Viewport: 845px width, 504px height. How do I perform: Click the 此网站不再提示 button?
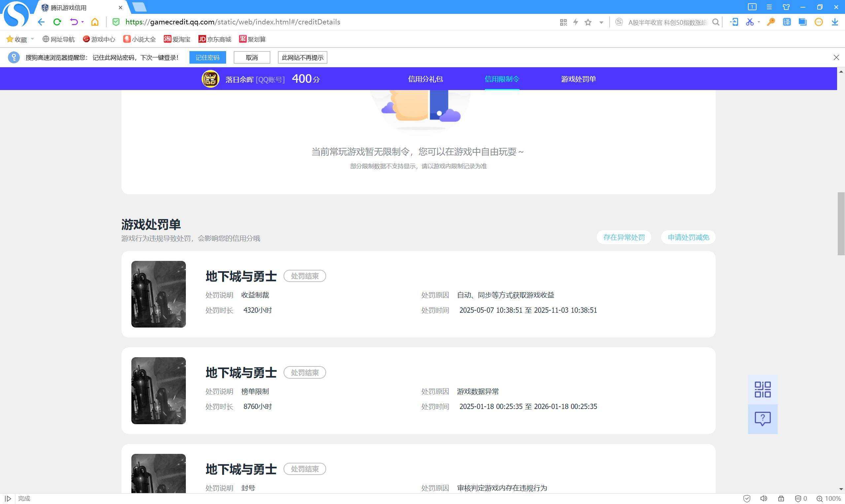click(x=302, y=57)
